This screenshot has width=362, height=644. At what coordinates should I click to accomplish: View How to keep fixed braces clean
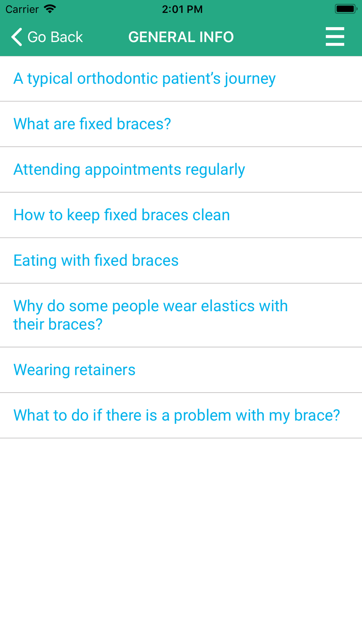(181, 215)
